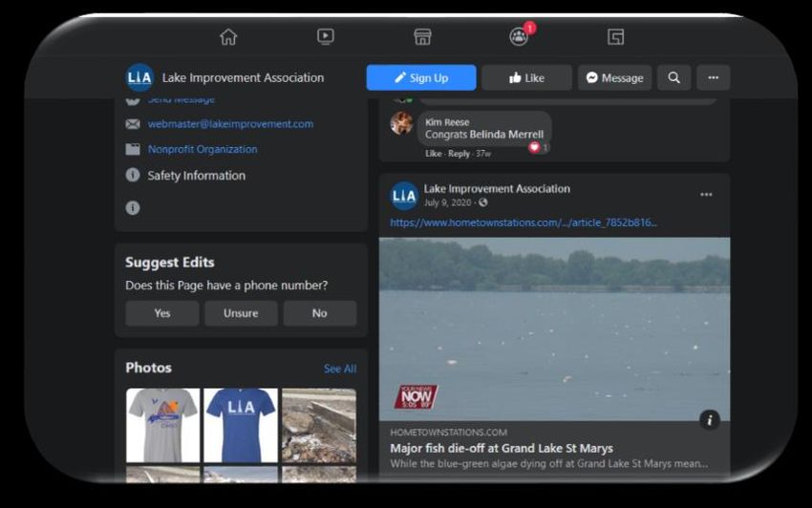The height and width of the screenshot is (508, 812).
Task: Open the gray t-shirt photo thumbnail
Action: (x=162, y=425)
